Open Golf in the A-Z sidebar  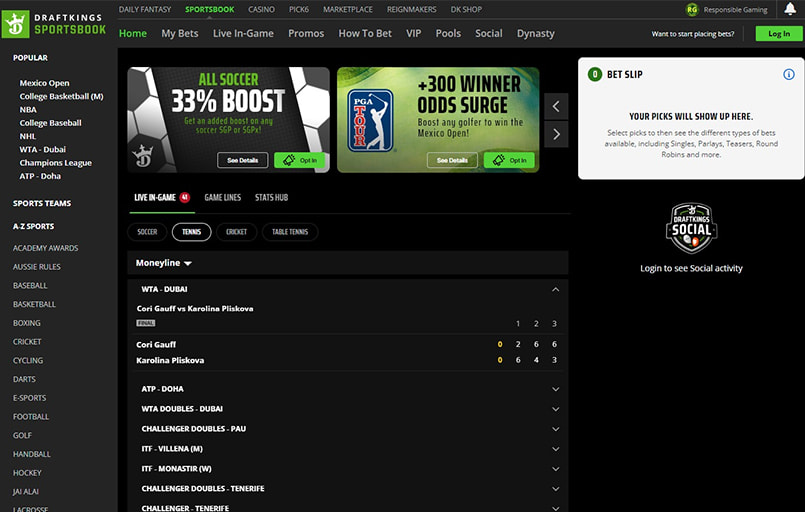(x=22, y=435)
